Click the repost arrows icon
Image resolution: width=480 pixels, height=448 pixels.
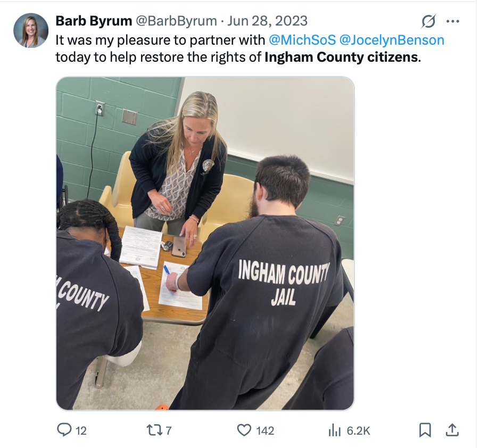pyautogui.click(x=154, y=430)
